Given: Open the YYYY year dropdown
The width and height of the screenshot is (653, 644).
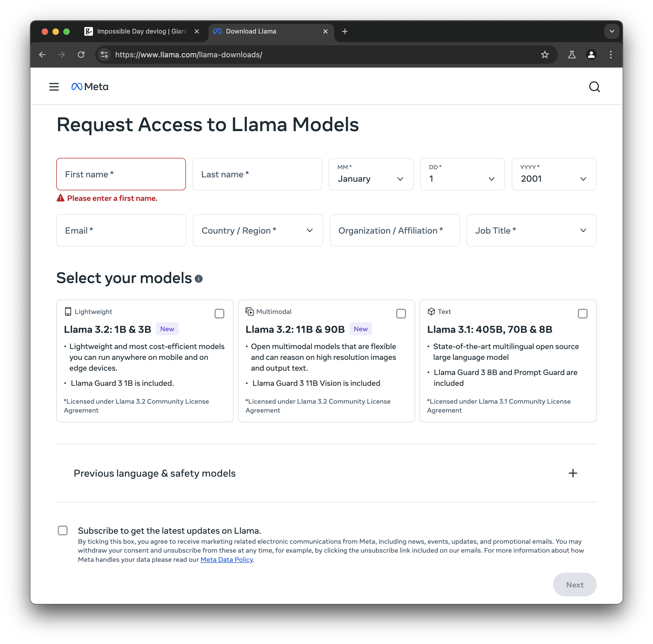Looking at the screenshot, I should pyautogui.click(x=554, y=174).
